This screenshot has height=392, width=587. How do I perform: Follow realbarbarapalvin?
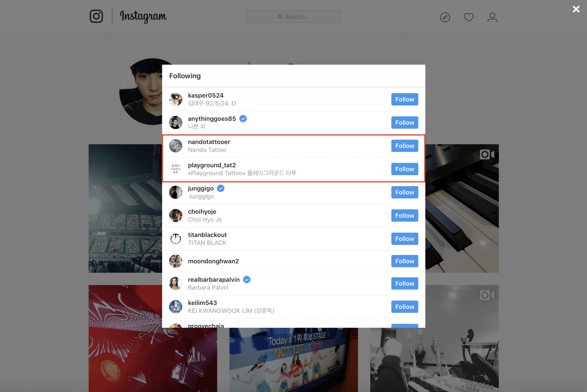tap(405, 283)
